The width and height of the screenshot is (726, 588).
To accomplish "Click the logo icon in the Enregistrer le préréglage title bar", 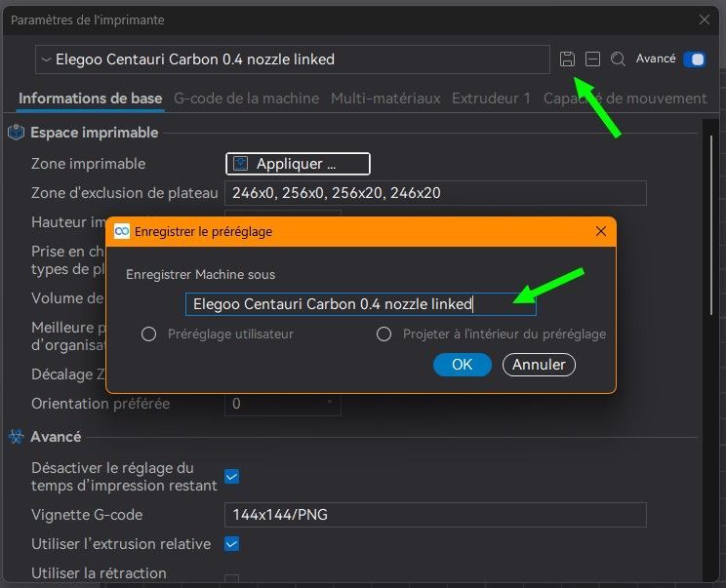I will (122, 231).
